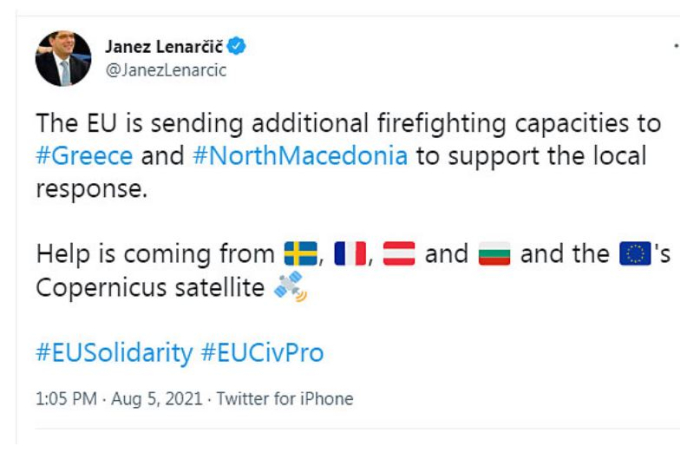
Task: Click the Sweden flag emoji
Action: [x=300, y=254]
